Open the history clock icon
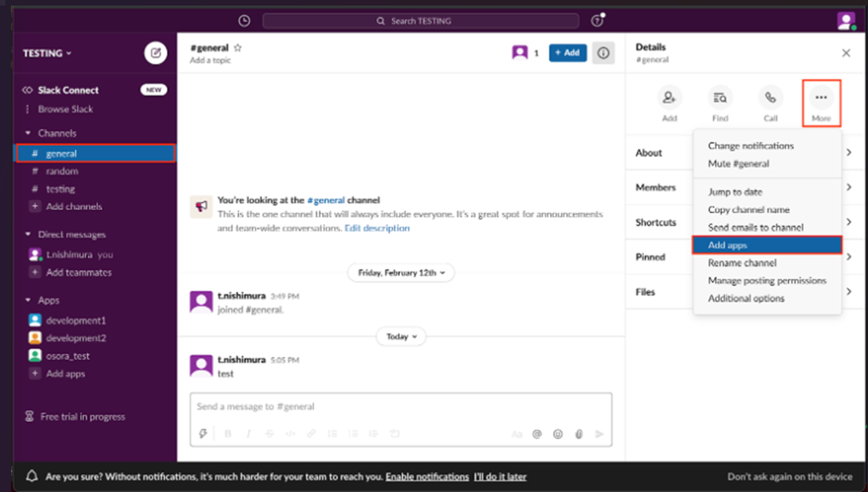 (x=244, y=21)
